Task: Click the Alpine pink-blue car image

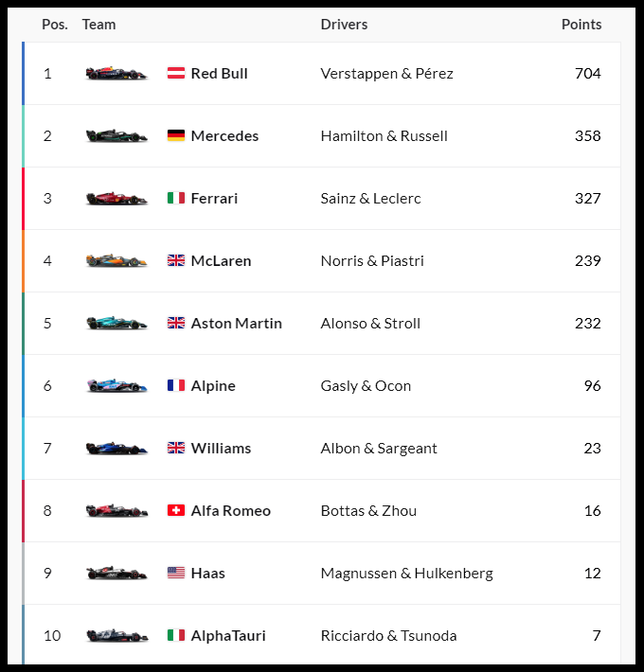Action: click(x=116, y=386)
